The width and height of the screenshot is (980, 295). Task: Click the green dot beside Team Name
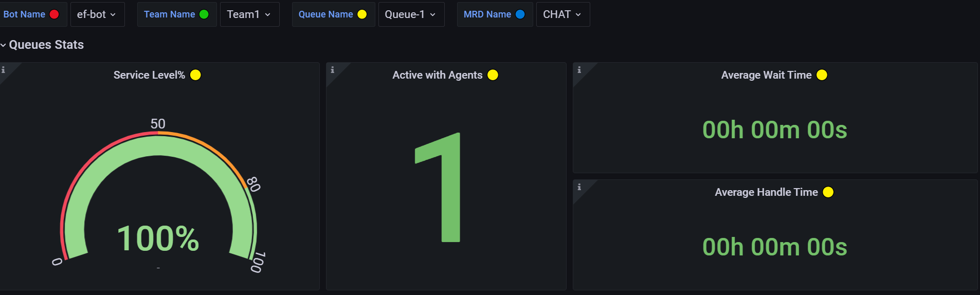[x=204, y=14]
